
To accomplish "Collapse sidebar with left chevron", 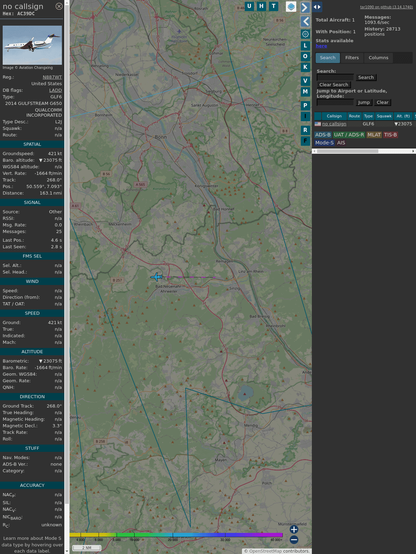I will click(305, 22).
